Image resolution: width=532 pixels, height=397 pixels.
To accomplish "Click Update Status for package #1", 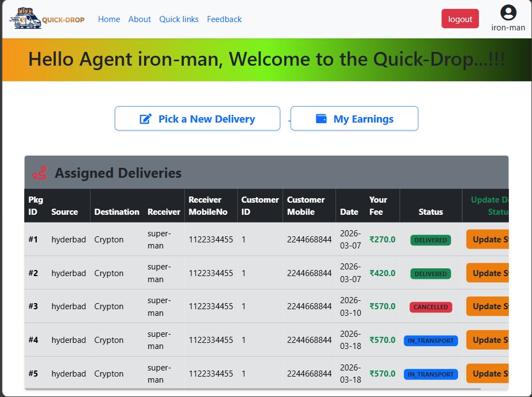I will 487,240.
